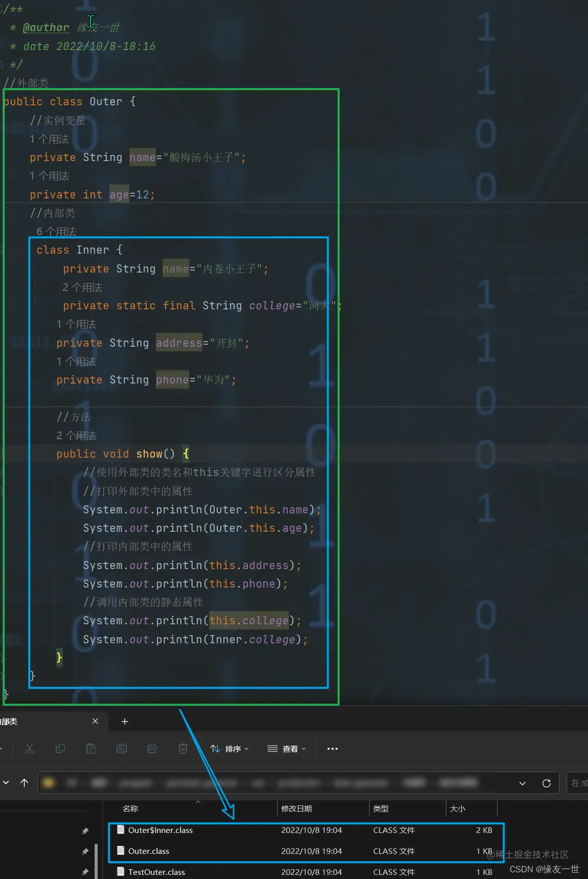Close the current Explorer tab

pos(95,721)
